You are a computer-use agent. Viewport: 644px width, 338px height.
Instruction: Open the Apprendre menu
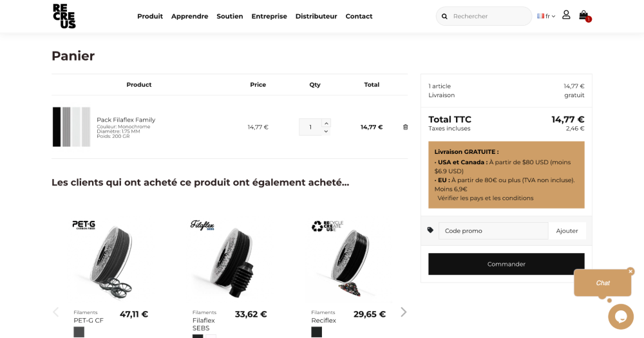(189, 16)
